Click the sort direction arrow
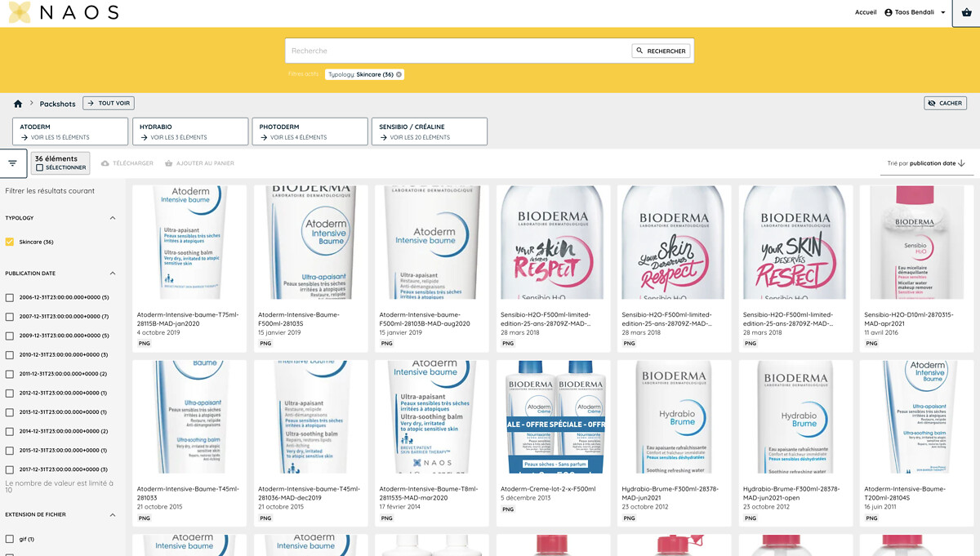This screenshot has width=980, height=556. pos(961,163)
